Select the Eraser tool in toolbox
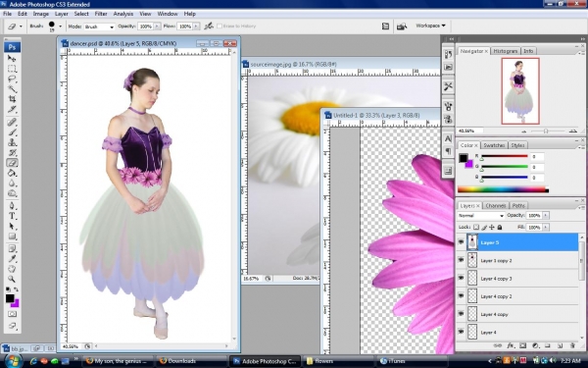Screen dimensions: 588x368 coord(12,163)
